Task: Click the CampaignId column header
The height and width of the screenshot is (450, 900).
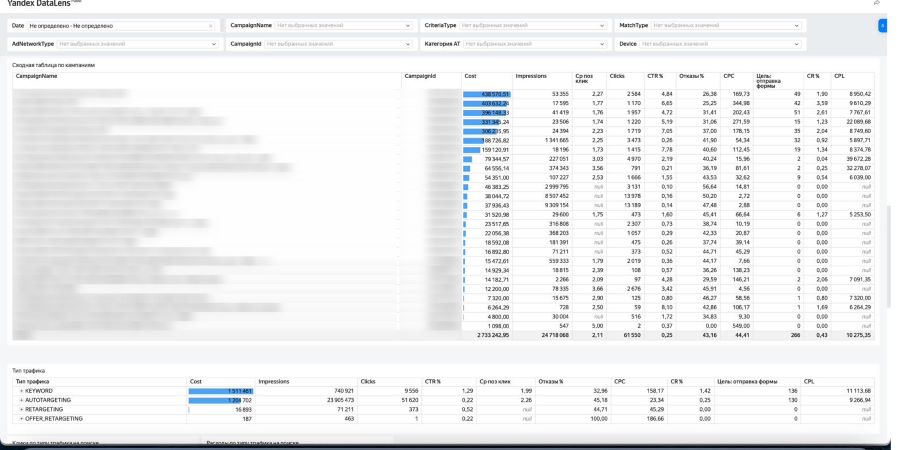Action: [x=421, y=76]
